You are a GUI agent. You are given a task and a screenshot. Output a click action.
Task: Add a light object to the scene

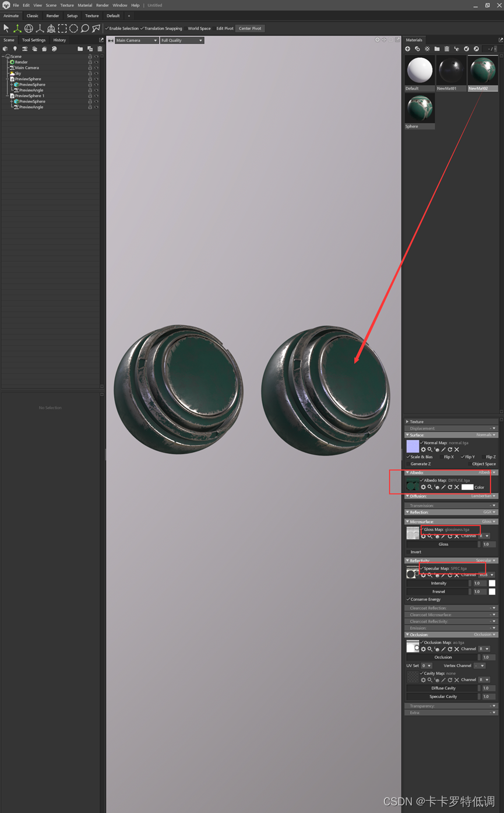click(15, 49)
